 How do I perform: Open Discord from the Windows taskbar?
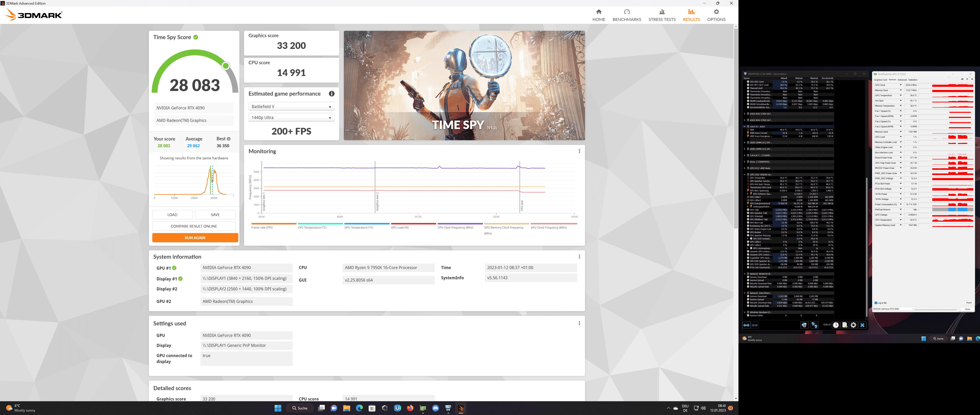pyautogui.click(x=436, y=408)
